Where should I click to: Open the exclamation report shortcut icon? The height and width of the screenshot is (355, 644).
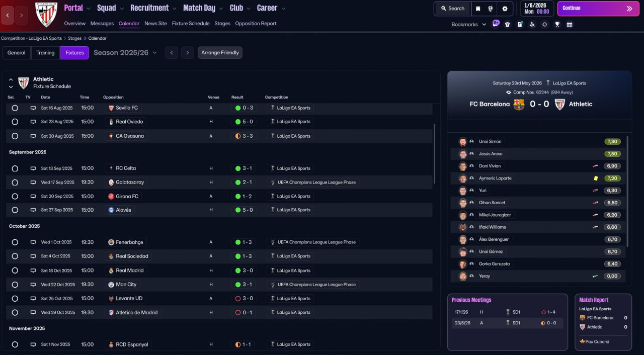pyautogui.click(x=520, y=24)
